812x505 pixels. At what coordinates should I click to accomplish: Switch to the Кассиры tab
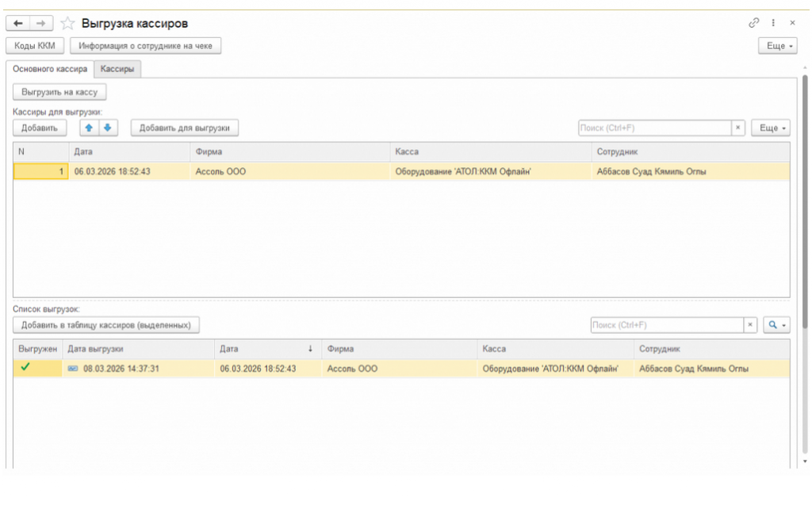click(117, 69)
